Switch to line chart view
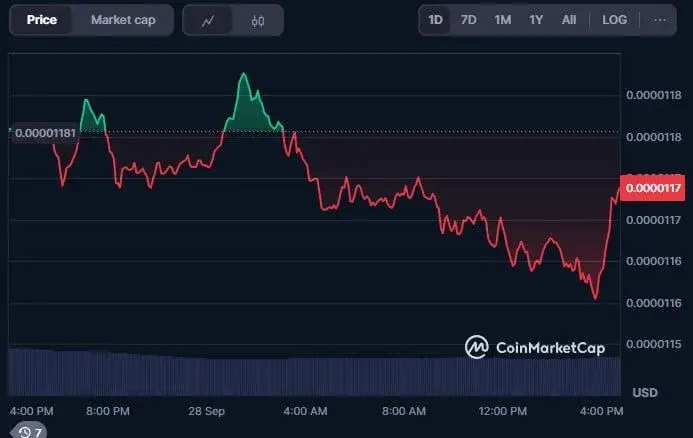Viewport: 693px width, 438px height. 208,20
